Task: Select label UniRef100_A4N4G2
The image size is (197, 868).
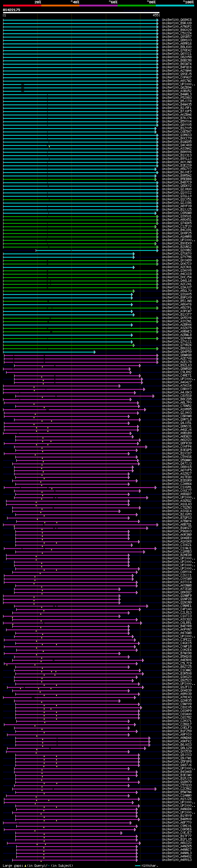Action: click(x=177, y=856)
